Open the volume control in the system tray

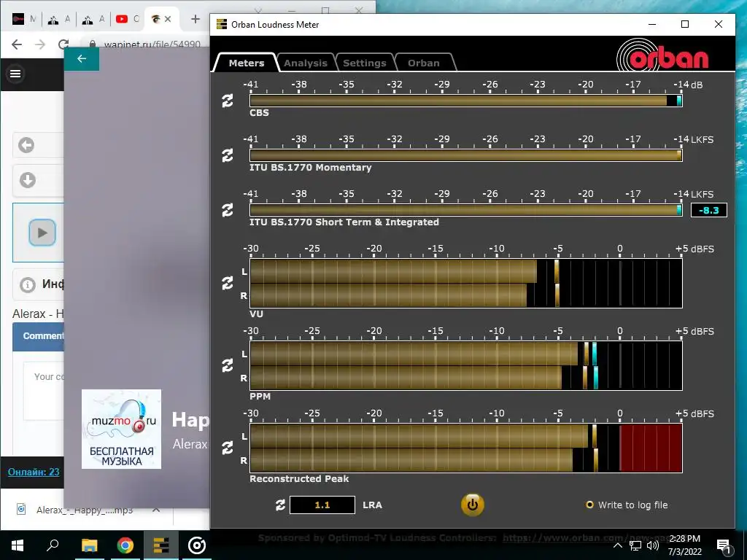pos(653,545)
